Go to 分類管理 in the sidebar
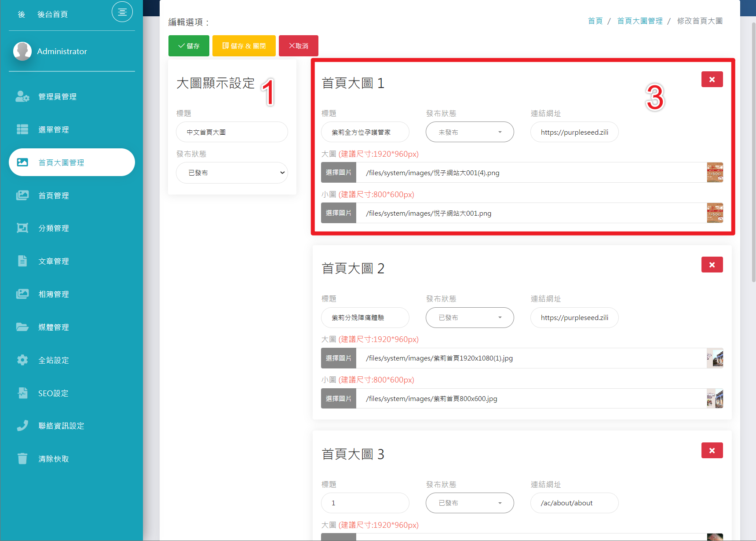 click(53, 228)
